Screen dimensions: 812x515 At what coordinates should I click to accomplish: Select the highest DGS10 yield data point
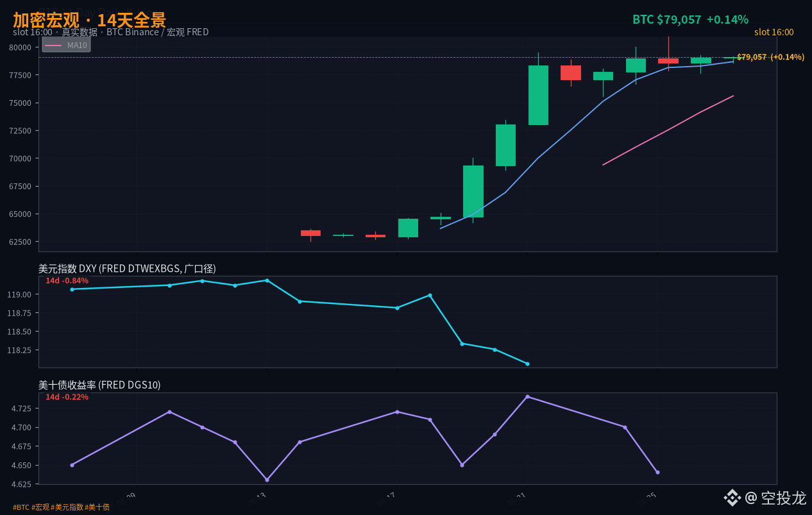[x=527, y=396]
